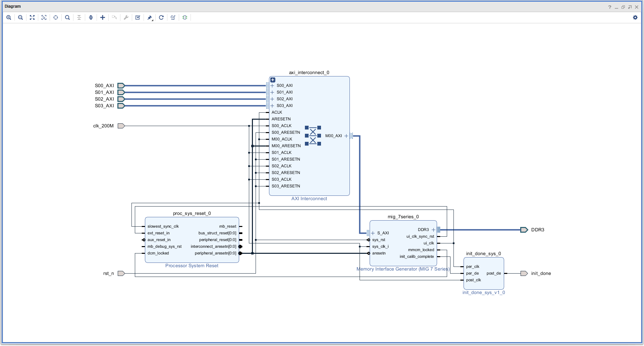This screenshot has height=346, width=644.
Task: Click the Zoom In toolbar icon
Action: [x=9, y=17]
